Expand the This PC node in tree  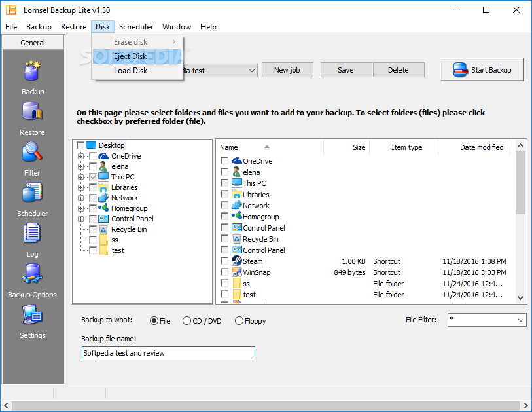(80, 177)
